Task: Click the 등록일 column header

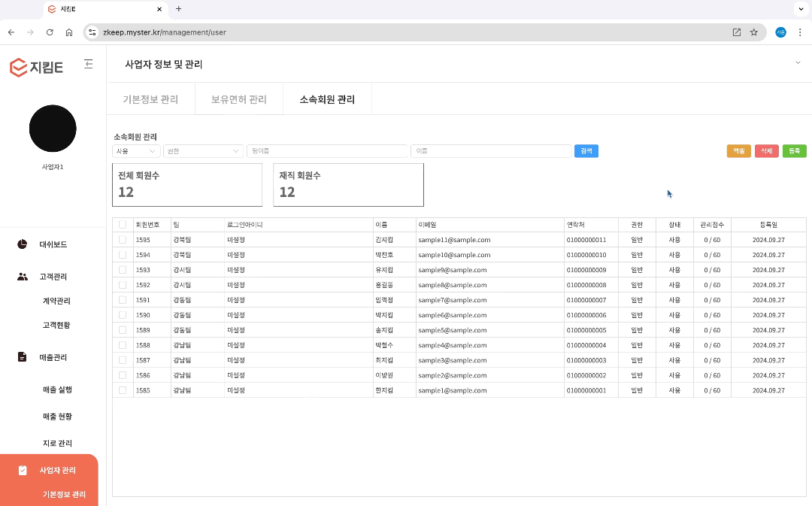Action: click(x=768, y=224)
